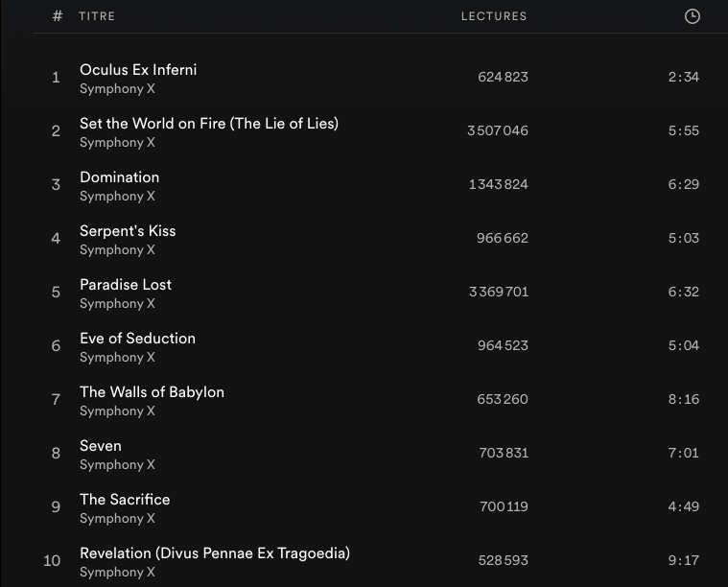Click the # column header
Viewport: 728px width, 587px height.
[x=58, y=16]
